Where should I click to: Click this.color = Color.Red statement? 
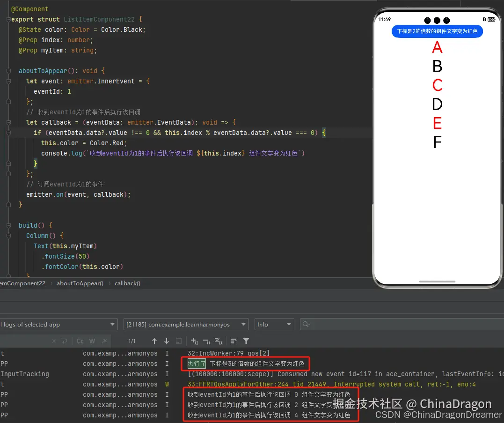coord(84,143)
